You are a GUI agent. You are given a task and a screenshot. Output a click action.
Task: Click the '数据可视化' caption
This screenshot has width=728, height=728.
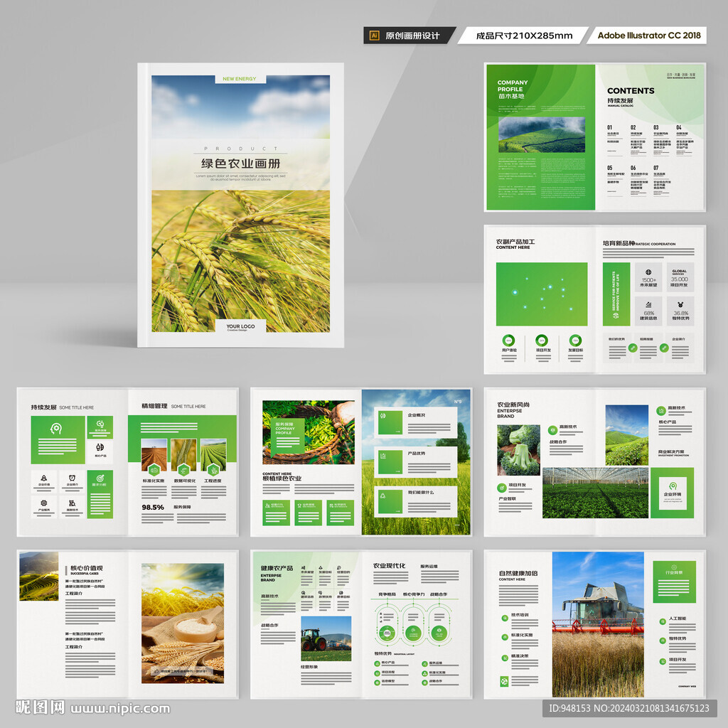[x=184, y=481]
